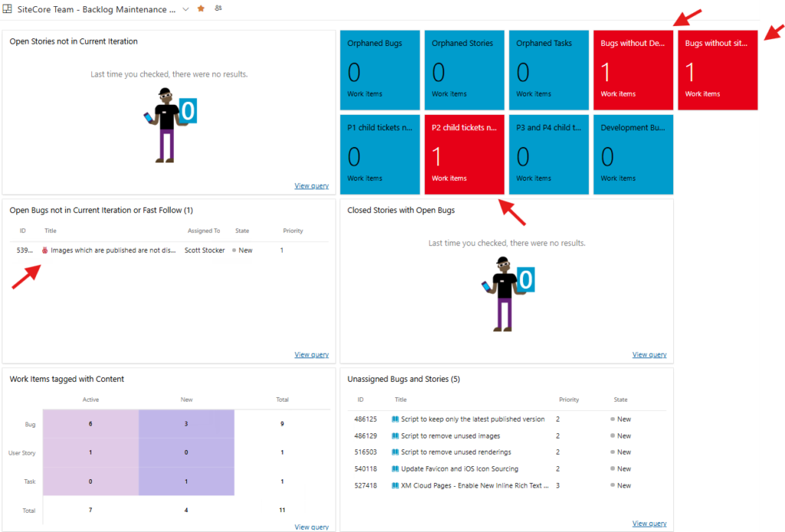Click the user story icon for "Script to remove unused images"
This screenshot has height=532, width=785.
click(396, 435)
